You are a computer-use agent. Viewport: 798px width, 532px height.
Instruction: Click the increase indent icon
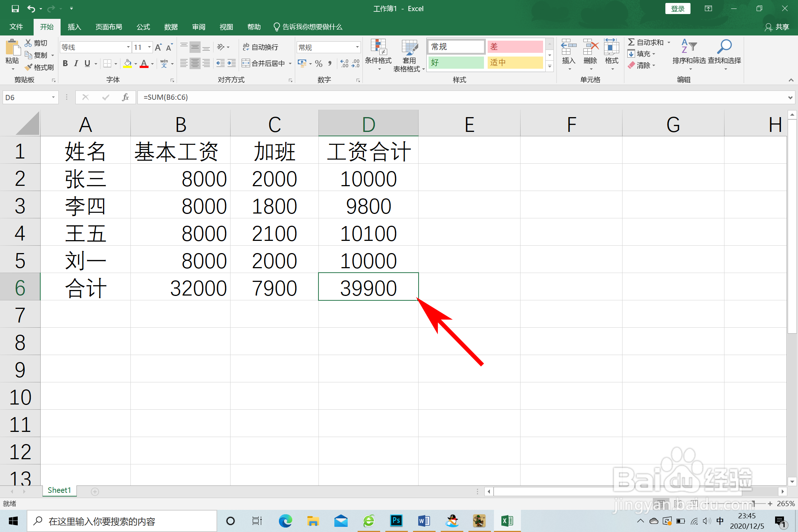coord(232,63)
